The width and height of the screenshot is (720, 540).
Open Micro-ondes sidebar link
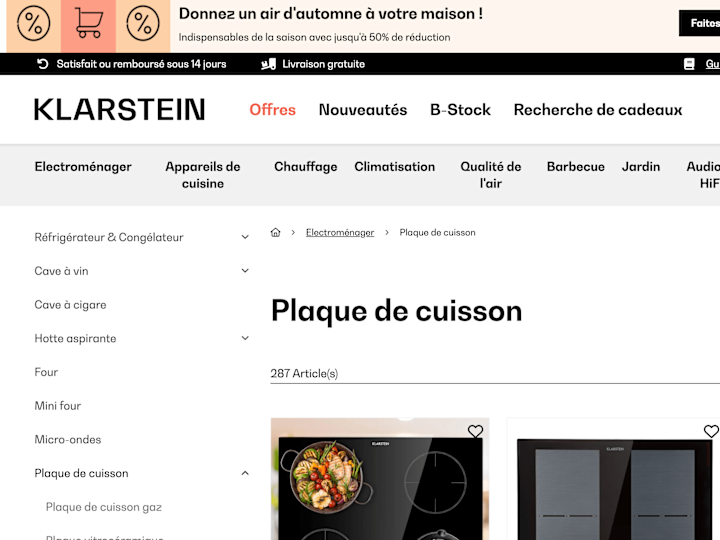68,439
